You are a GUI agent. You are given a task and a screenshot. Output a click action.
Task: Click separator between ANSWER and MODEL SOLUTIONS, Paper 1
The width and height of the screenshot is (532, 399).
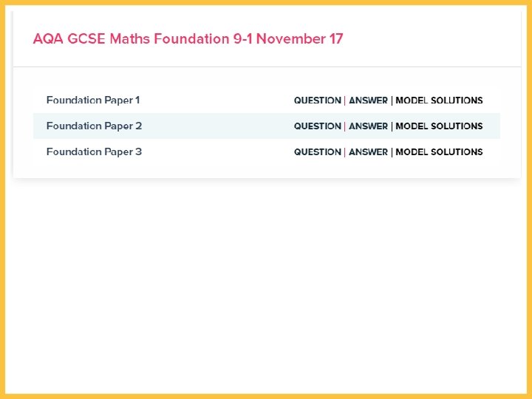(x=392, y=100)
